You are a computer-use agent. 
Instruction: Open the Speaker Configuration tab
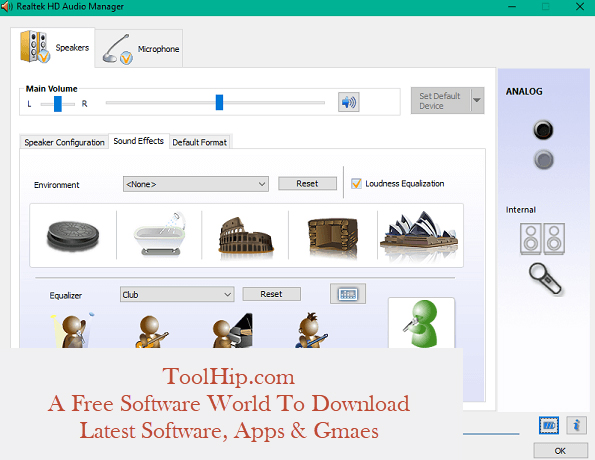[64, 142]
